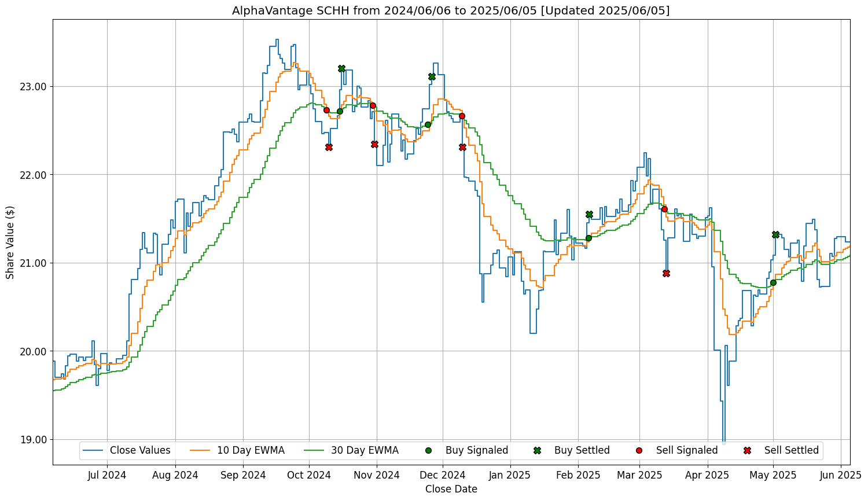Select the mid-October 2024 Buy Settled marker near 23.20

tap(341, 68)
